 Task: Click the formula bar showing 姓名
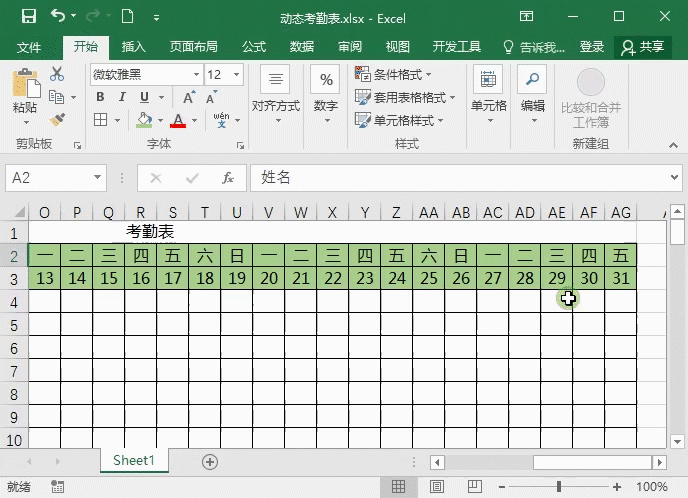pos(459,178)
